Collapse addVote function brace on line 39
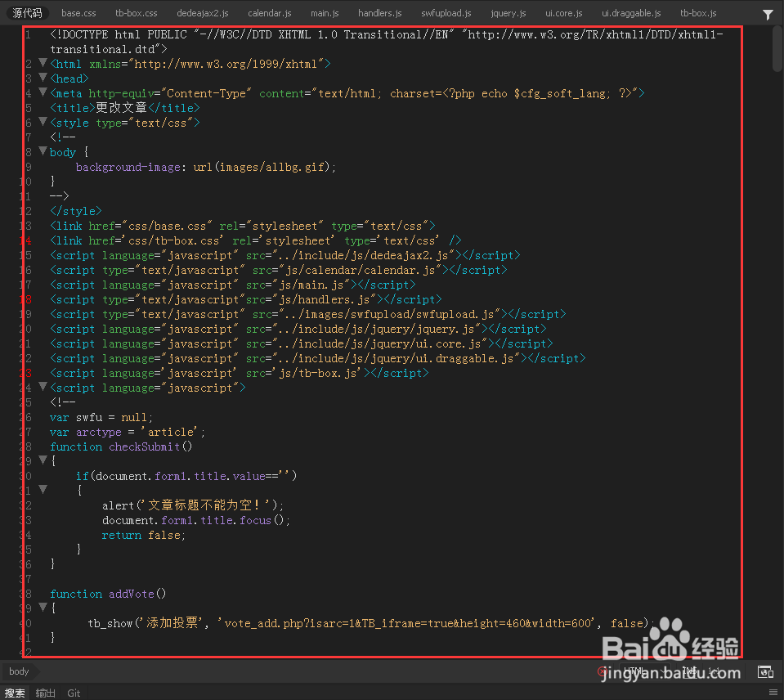 43,607
